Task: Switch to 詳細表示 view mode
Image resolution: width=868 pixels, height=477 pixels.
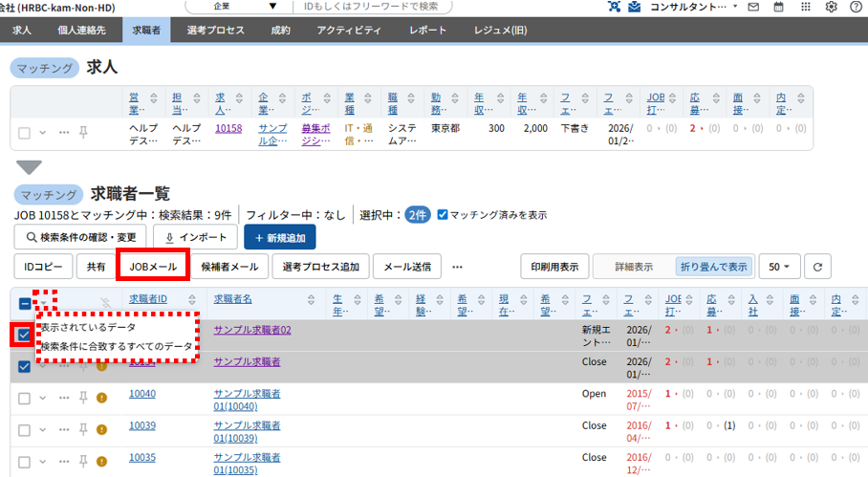Action: (x=633, y=267)
